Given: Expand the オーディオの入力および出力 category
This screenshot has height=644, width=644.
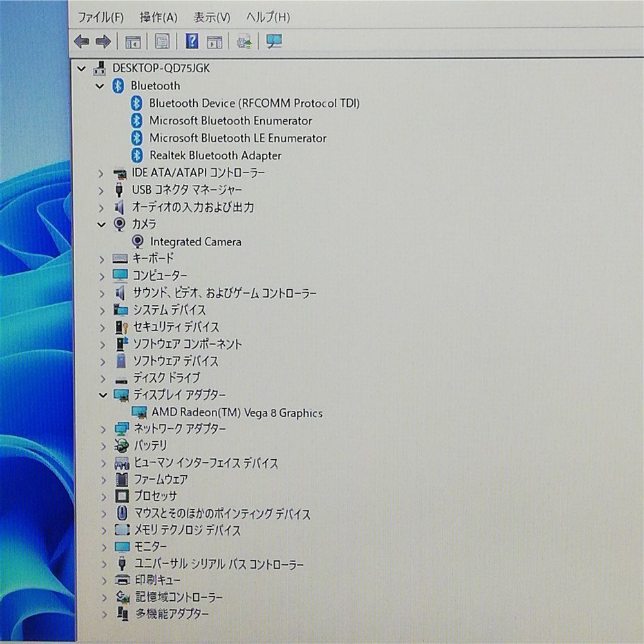Looking at the screenshot, I should [101, 208].
